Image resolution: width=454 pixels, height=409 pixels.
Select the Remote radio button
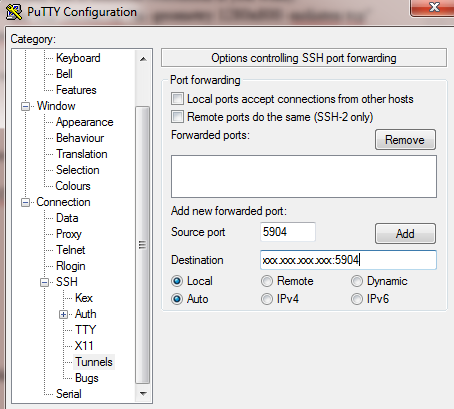(267, 281)
